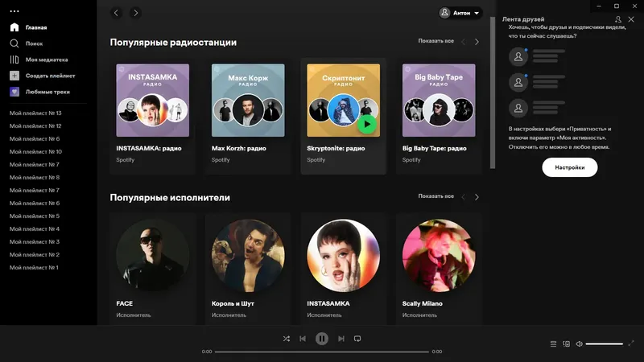Open the three-dots app menu
Screen dimensions: 644x362
coord(14,11)
